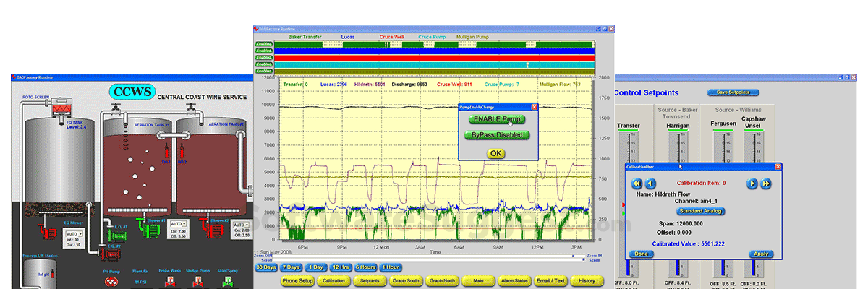
Task: Click the Harrigan level setpoint slider
Action: coord(678,148)
